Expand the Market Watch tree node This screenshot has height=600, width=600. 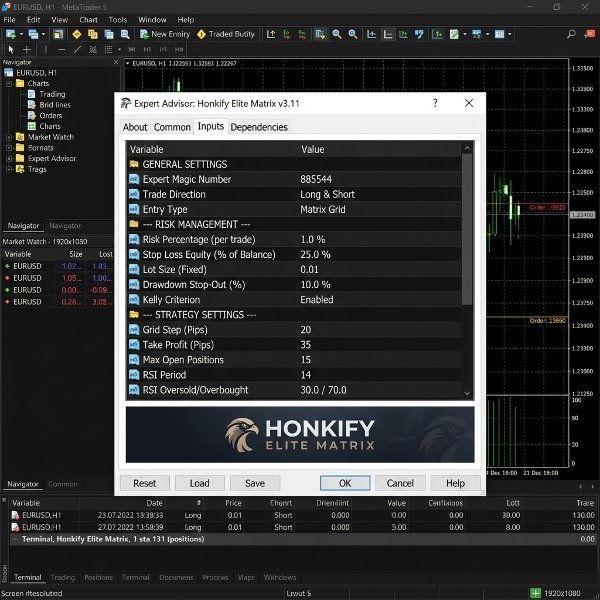click(9, 137)
